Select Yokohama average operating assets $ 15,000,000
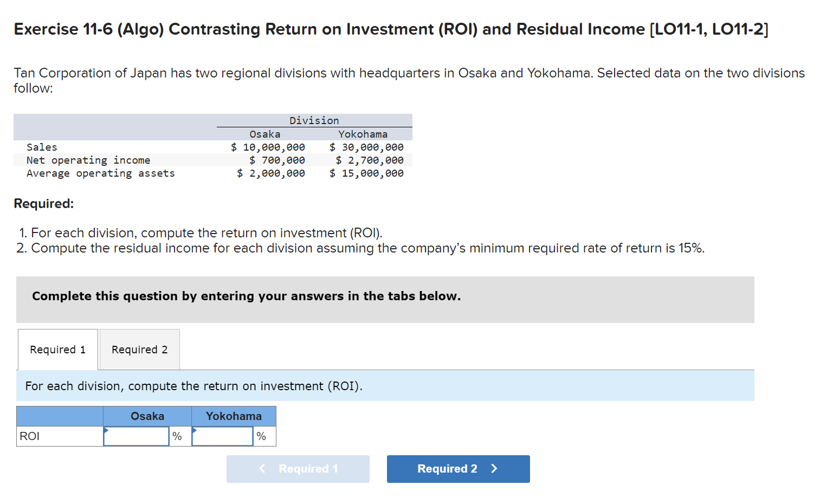Screen dimensions: 820x504 click(366, 173)
